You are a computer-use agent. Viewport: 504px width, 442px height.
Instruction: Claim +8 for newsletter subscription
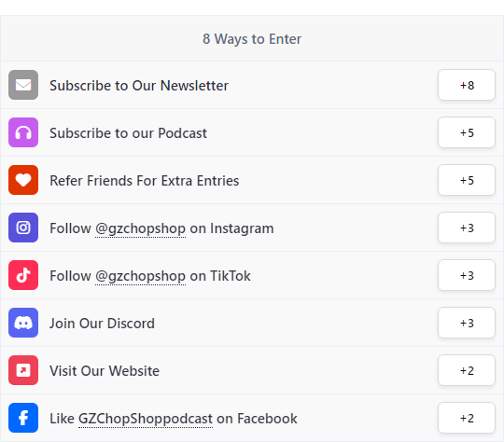point(467,85)
